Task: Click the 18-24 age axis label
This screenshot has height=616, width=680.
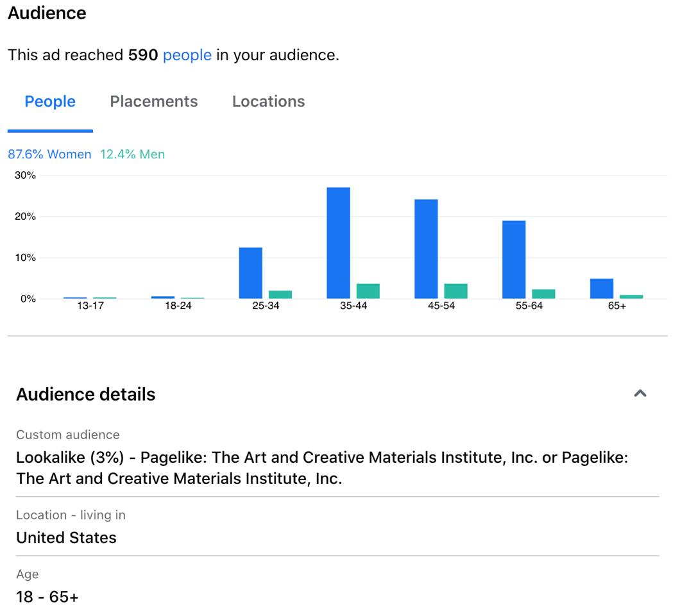Action: (178, 306)
